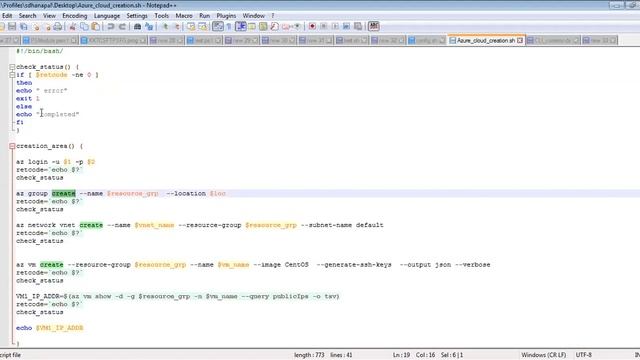Collapse the check_status() function fold marker
The image size is (640, 360).
[x=12, y=67]
